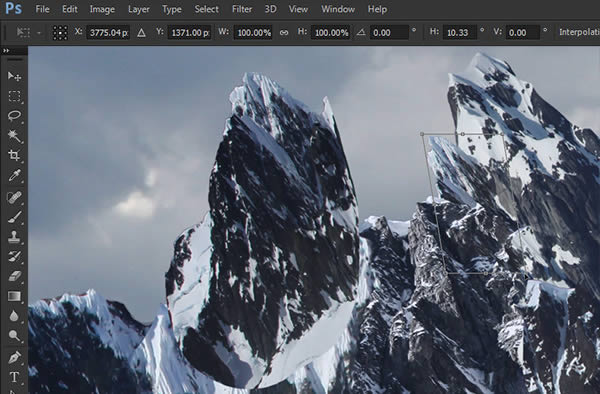Click the top-left transform handle
The height and width of the screenshot is (394, 600).
422,134
